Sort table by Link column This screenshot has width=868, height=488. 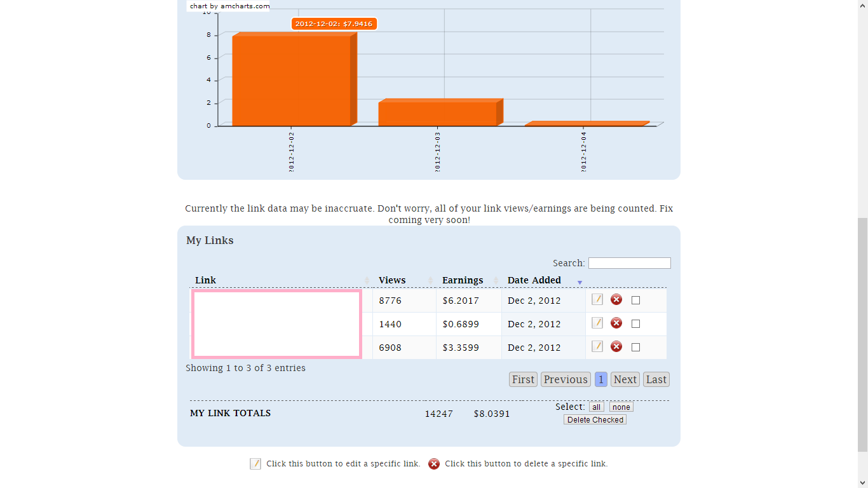pyautogui.click(x=281, y=280)
